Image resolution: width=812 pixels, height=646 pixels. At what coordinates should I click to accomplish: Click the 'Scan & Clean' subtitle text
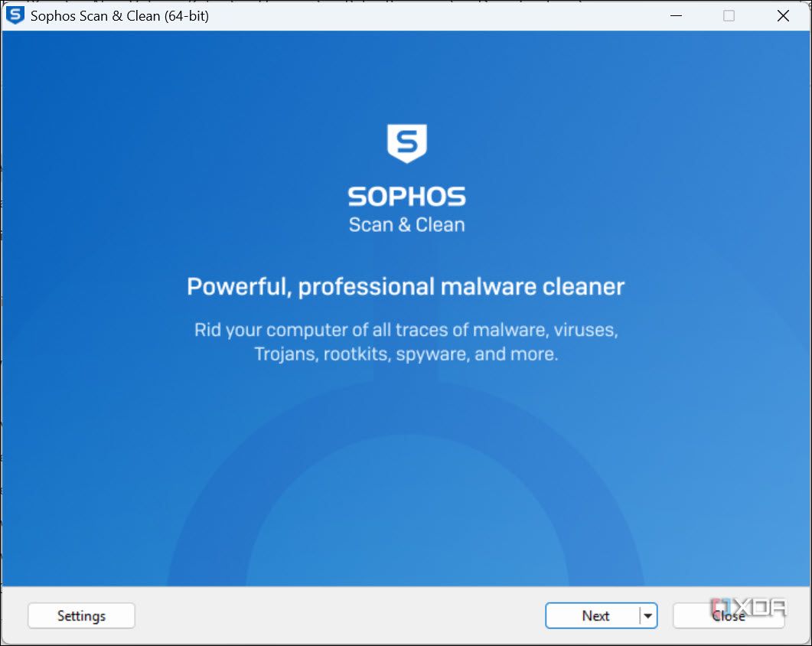click(x=406, y=225)
